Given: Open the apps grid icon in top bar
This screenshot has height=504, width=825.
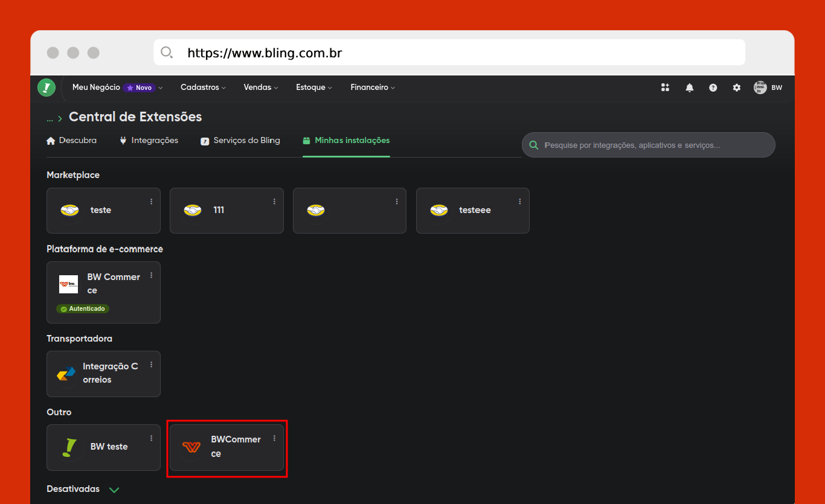Looking at the screenshot, I should click(666, 88).
